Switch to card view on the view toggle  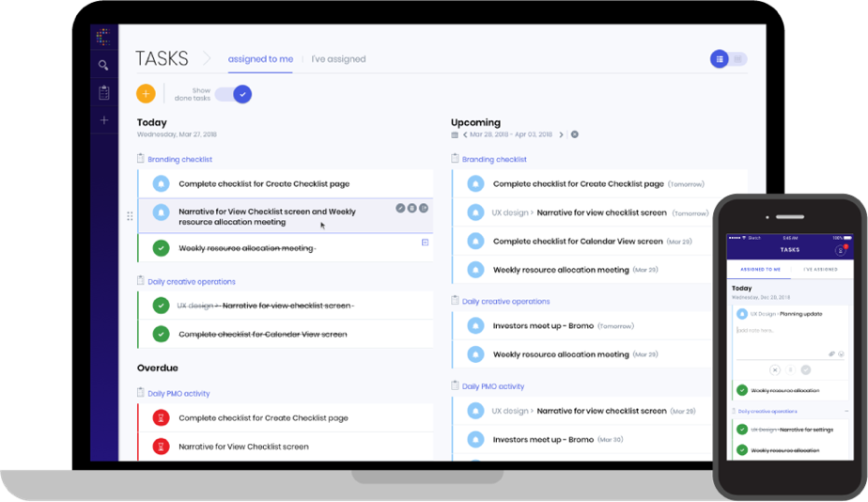point(738,59)
